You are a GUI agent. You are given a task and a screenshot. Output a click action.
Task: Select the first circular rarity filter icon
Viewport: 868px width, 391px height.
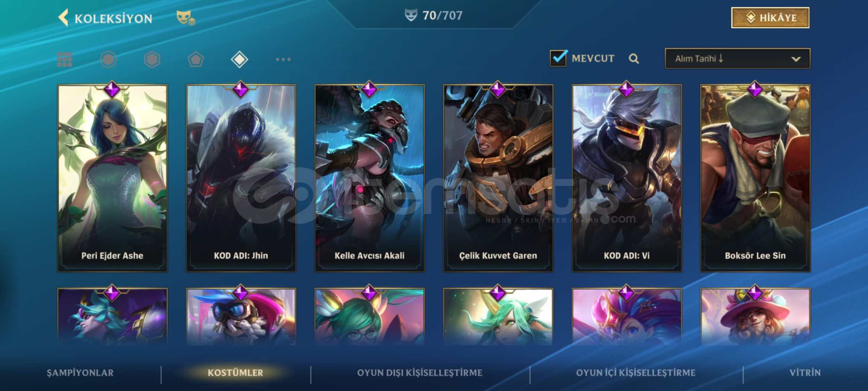click(108, 59)
